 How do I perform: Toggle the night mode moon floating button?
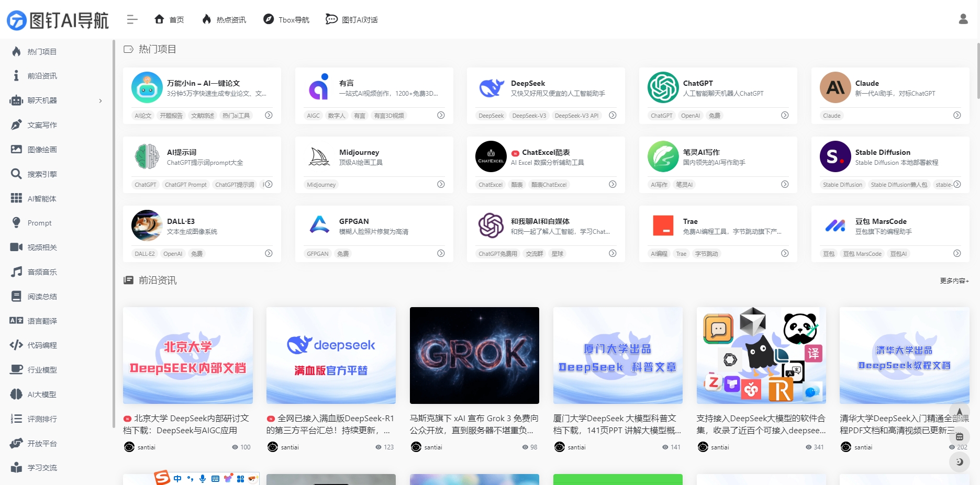[x=959, y=462]
